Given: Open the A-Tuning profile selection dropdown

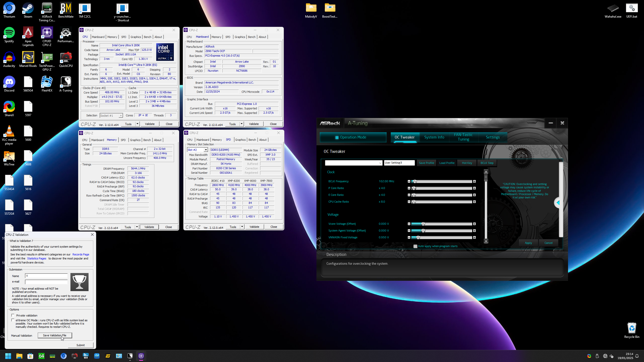Looking at the screenshot, I should pos(353,163).
